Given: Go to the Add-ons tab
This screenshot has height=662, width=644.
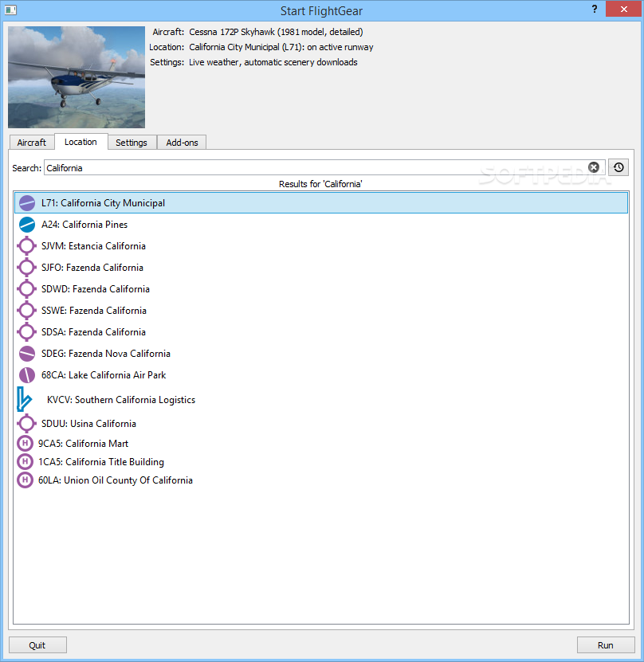Looking at the screenshot, I should 182,143.
